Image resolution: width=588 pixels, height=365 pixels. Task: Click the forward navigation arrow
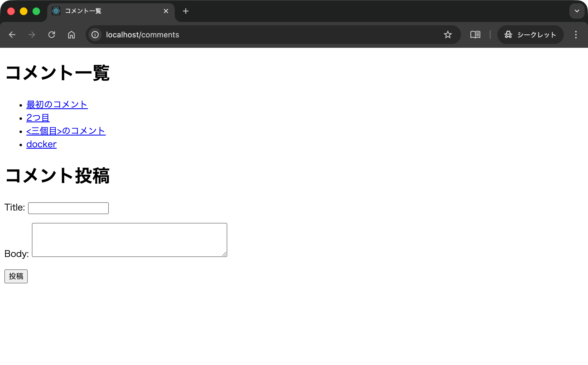coord(32,35)
